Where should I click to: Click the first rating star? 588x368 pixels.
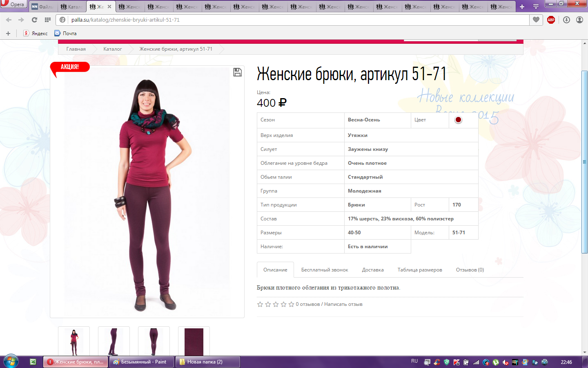[260, 304]
